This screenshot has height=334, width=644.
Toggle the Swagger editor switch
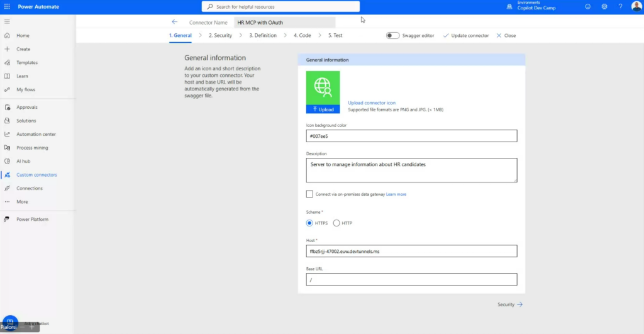click(x=392, y=36)
